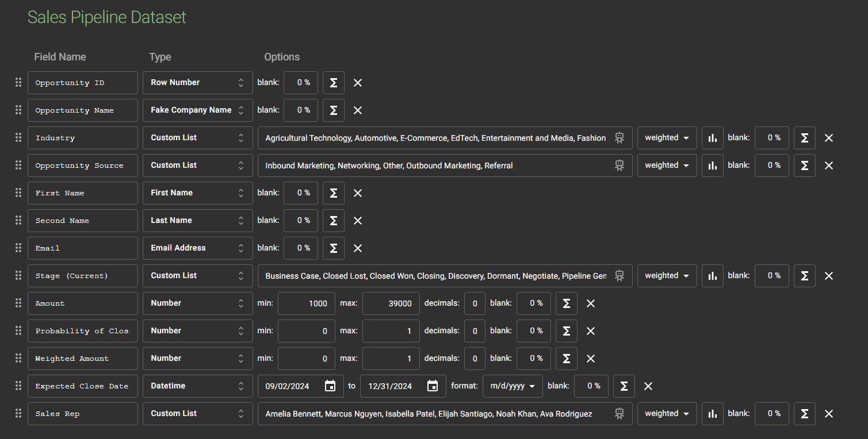Click the Amount max value field
868x439 pixels.
(391, 303)
